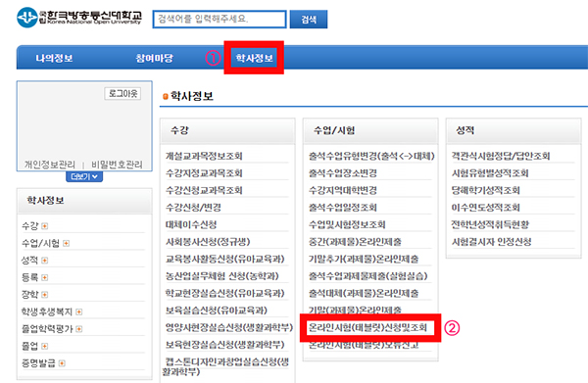Open the 학사정보 menu
588x383 pixels.
[254, 58]
